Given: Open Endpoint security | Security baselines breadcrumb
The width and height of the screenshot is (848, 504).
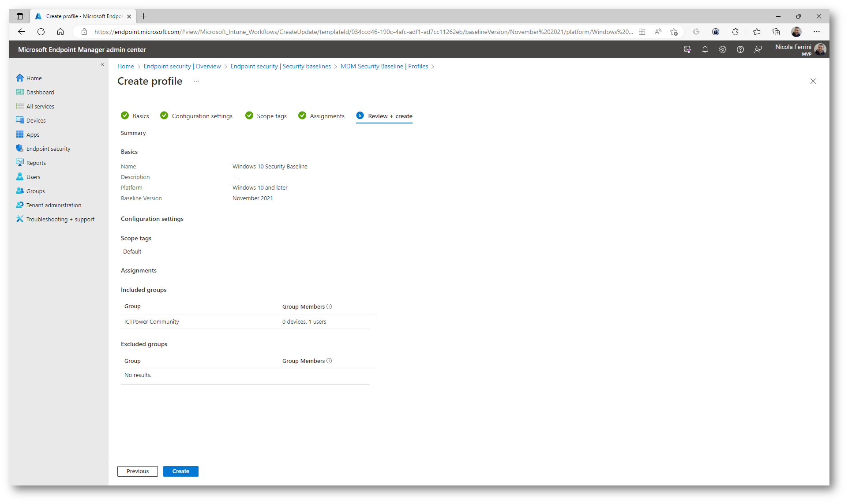Looking at the screenshot, I should click(x=281, y=66).
